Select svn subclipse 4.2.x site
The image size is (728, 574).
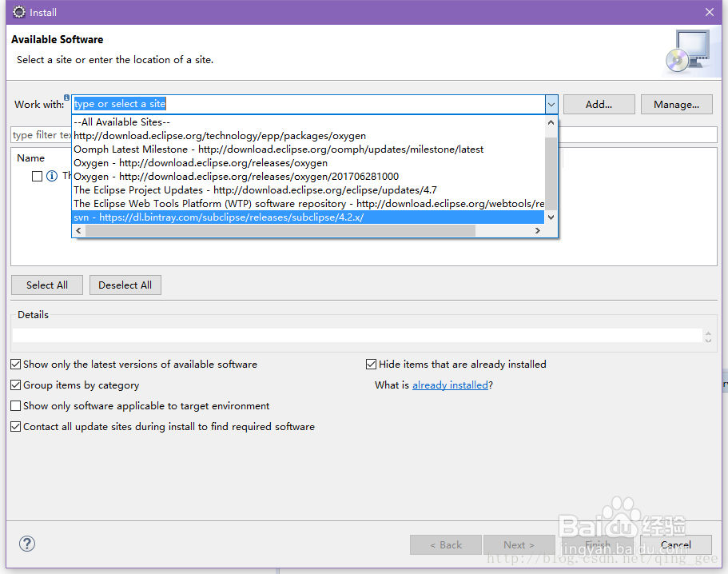[x=308, y=217]
